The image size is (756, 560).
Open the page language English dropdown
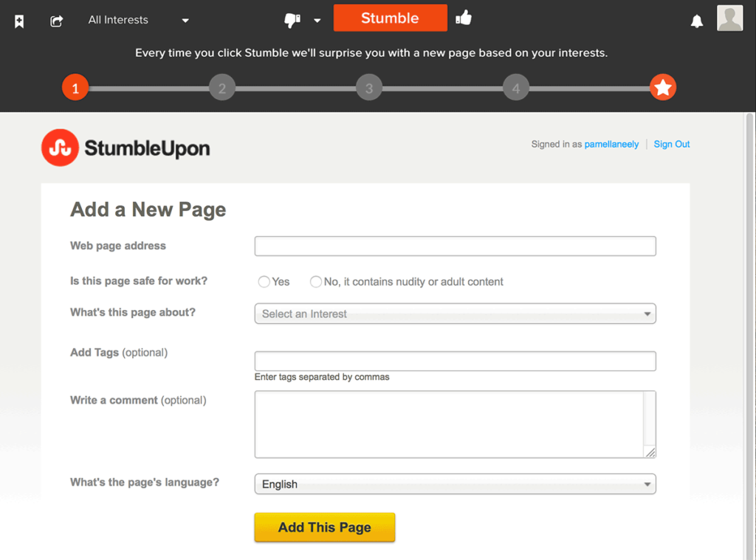click(455, 484)
